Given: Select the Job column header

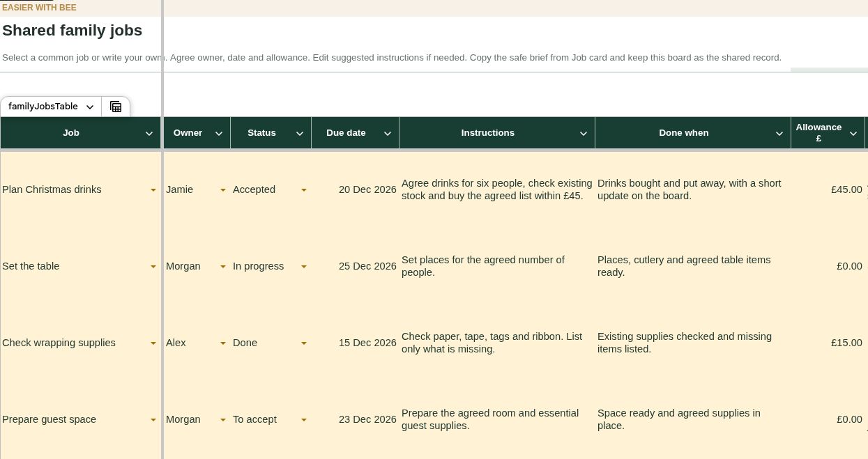Looking at the screenshot, I should [x=81, y=133].
